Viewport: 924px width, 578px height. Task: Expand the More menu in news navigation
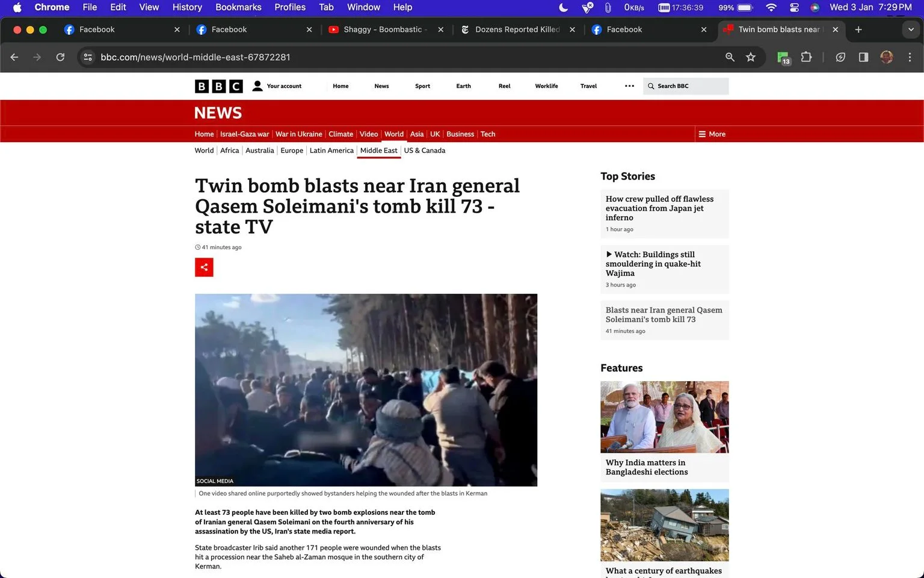pyautogui.click(x=712, y=134)
